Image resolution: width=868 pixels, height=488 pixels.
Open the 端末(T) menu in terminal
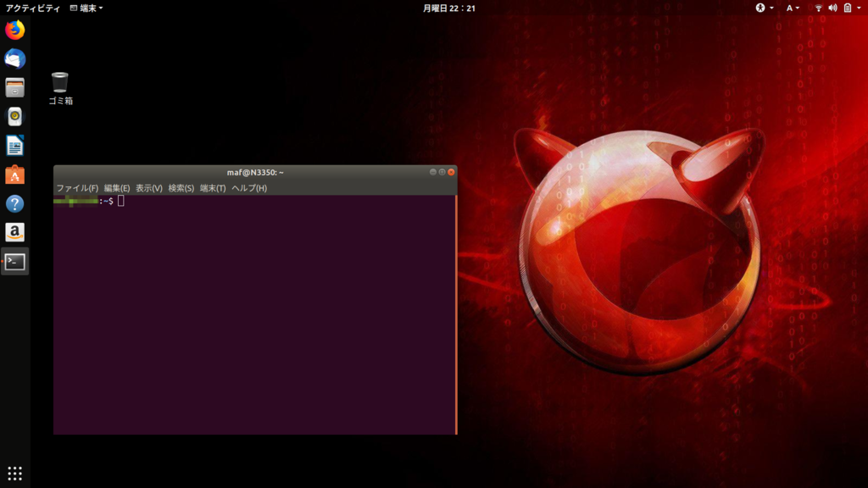click(x=213, y=188)
